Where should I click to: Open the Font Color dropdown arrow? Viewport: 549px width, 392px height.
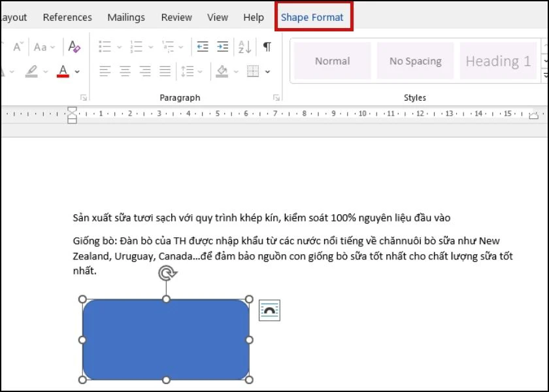[x=77, y=71]
